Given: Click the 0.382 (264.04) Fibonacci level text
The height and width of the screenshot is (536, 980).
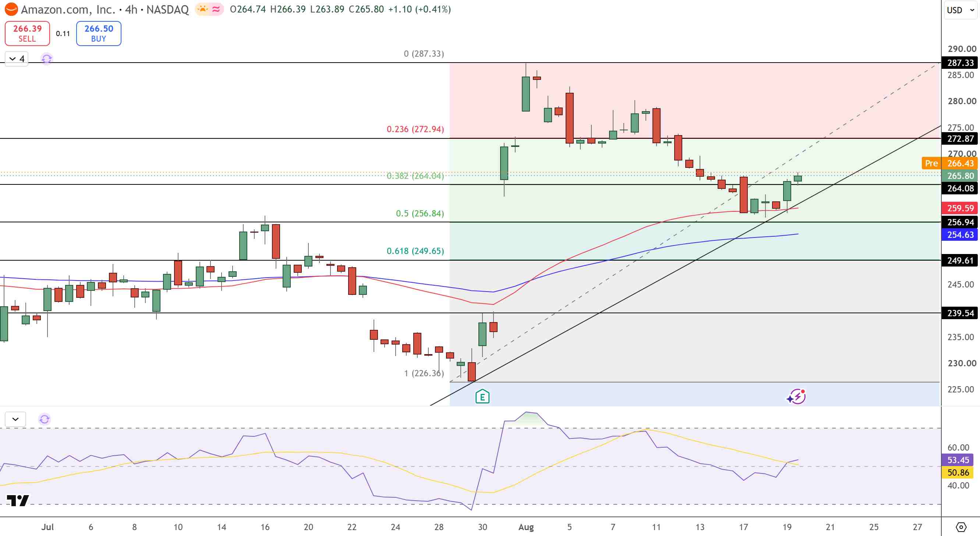Looking at the screenshot, I should (x=415, y=176).
